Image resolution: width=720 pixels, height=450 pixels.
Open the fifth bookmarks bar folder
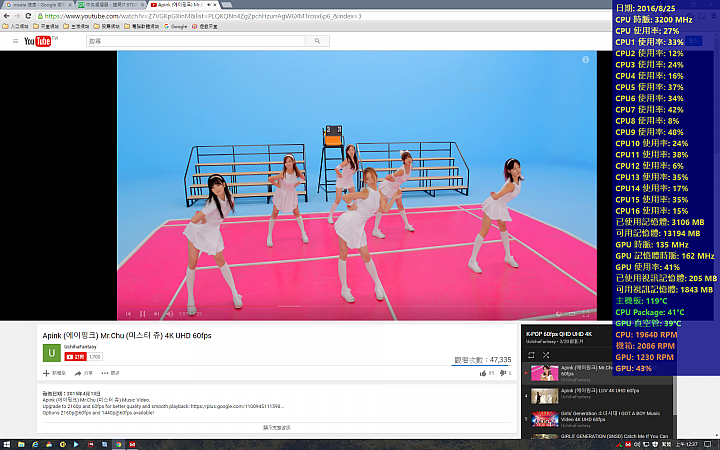point(141,26)
